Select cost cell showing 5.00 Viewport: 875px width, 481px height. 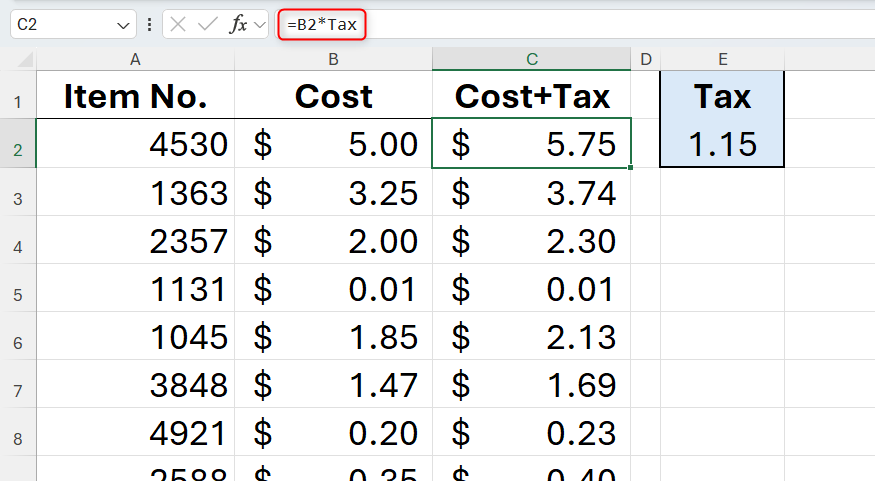[333, 143]
